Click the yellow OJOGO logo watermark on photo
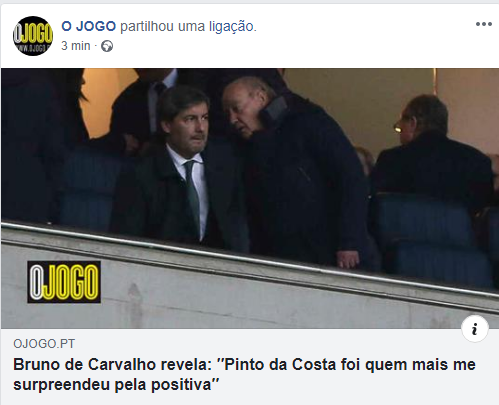This screenshot has width=499, height=405. (64, 282)
